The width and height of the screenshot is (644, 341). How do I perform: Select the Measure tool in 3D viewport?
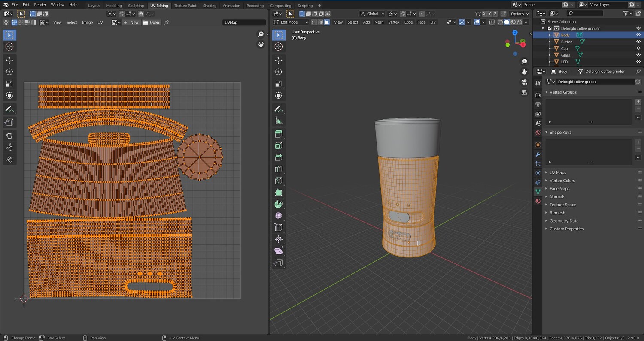point(279,121)
